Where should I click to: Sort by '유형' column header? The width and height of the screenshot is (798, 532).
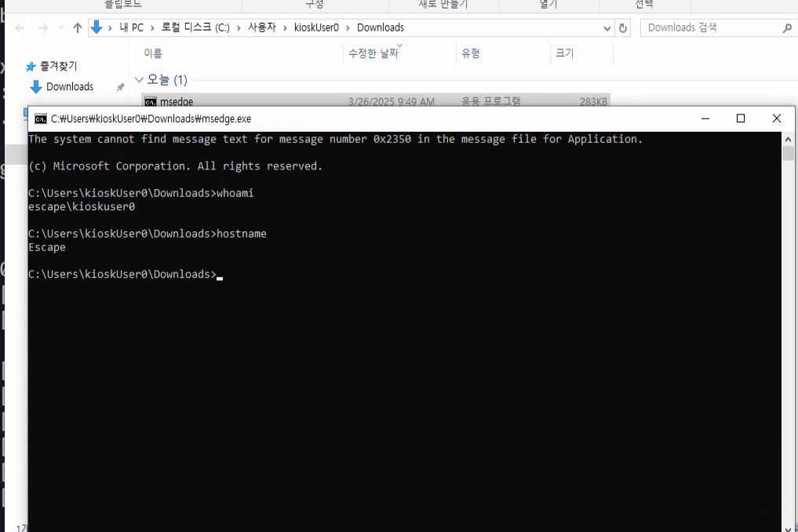(x=470, y=53)
